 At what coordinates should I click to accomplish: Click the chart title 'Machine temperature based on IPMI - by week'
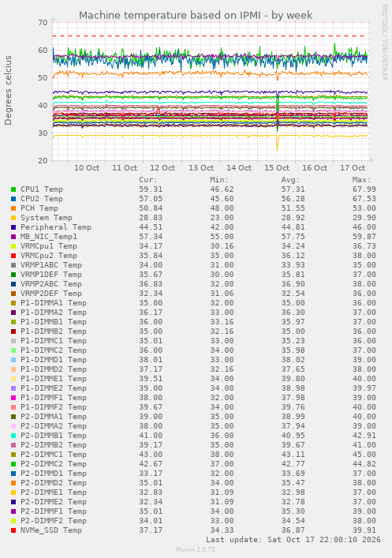[x=196, y=15]
